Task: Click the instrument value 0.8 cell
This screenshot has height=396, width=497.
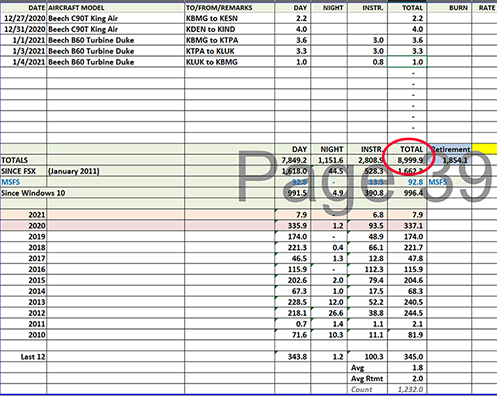Action: point(368,62)
